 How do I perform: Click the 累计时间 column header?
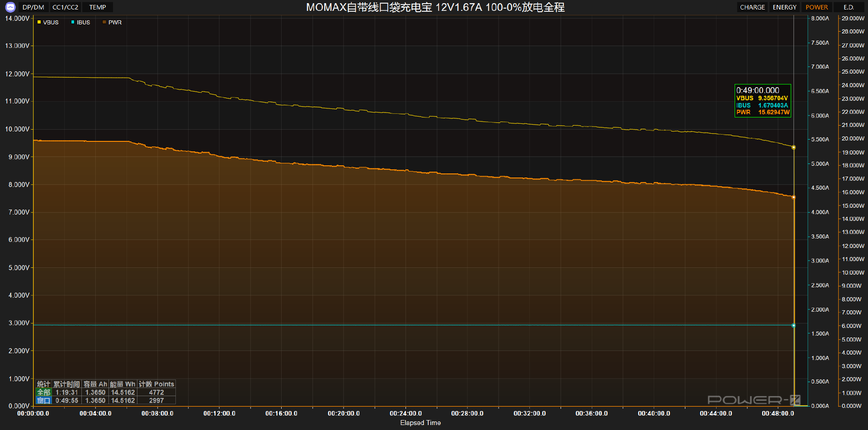pos(66,384)
